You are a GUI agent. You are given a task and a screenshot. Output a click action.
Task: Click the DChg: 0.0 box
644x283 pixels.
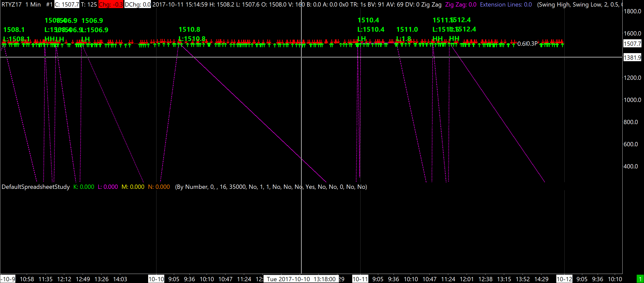(x=138, y=5)
